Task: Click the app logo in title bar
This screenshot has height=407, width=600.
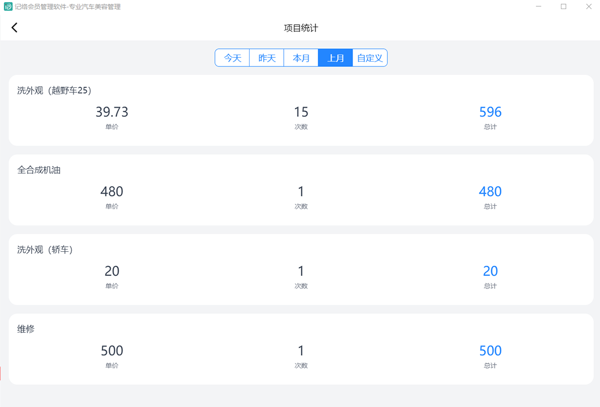Action: pos(8,7)
